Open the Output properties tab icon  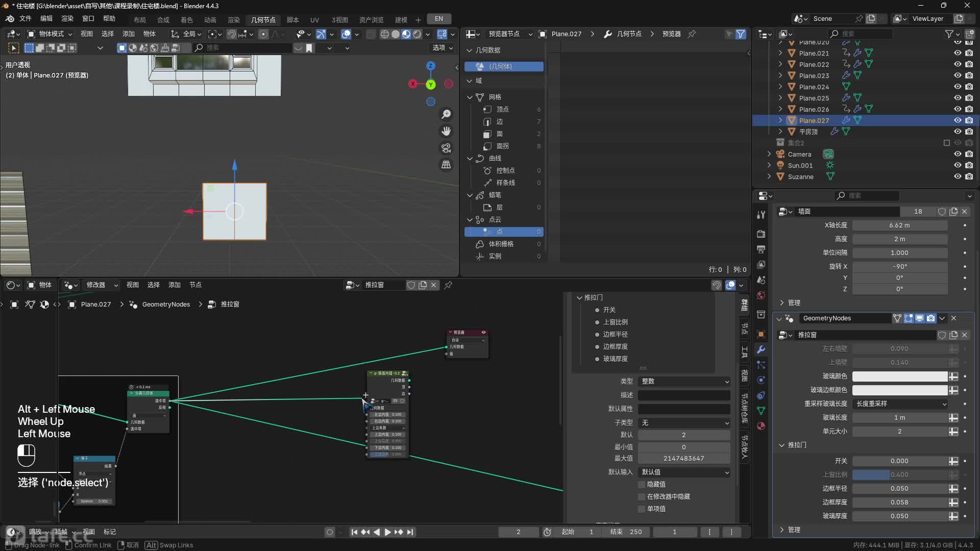[x=761, y=249]
